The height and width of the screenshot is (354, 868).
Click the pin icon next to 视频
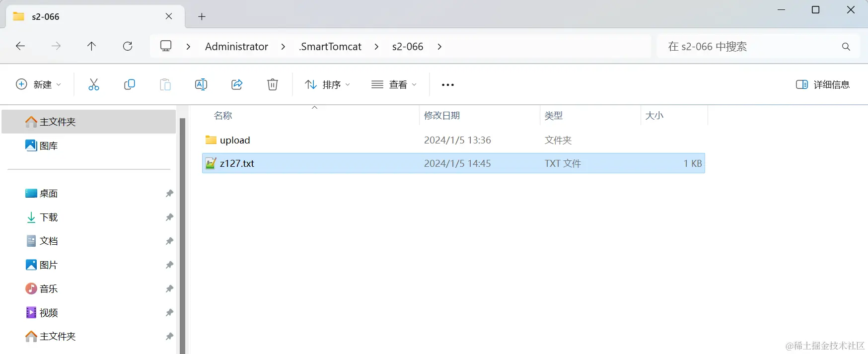[169, 312]
